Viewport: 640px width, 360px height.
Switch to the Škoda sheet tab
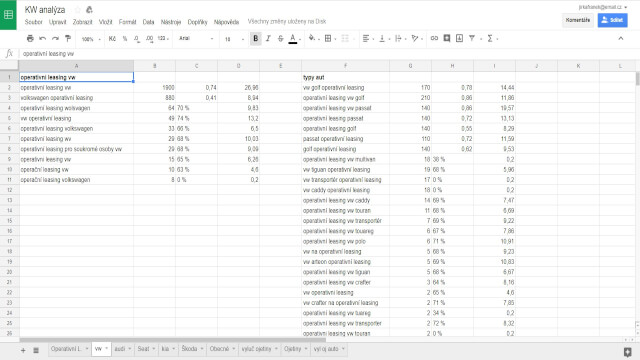(189, 349)
